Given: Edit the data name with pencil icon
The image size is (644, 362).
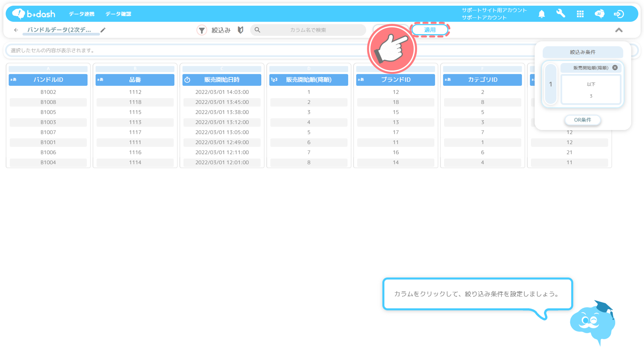Looking at the screenshot, I should 103,30.
